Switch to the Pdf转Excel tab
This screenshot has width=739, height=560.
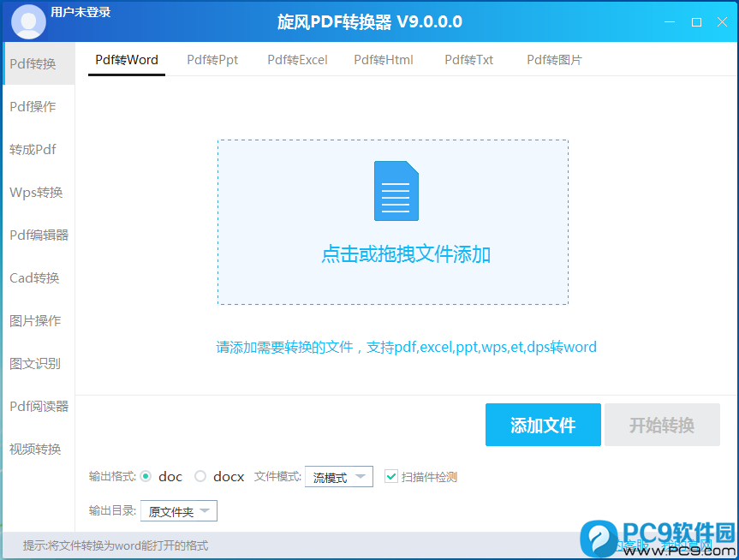297,60
